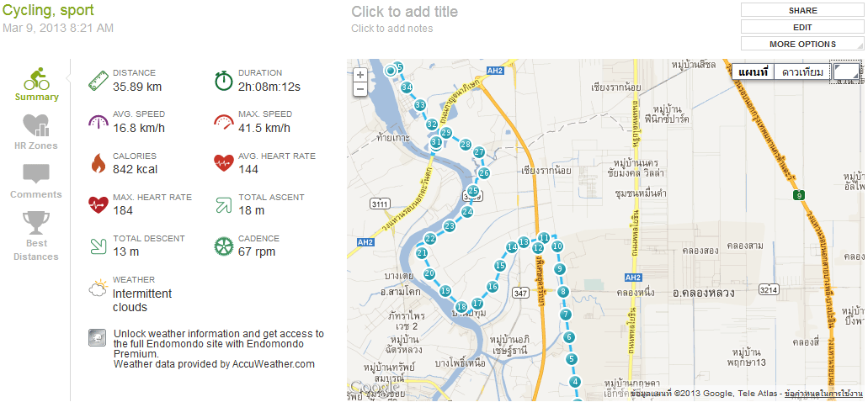Viewport: 868px width, 418px height.
Task: Open the Summary cyclist icon tab
Action: click(36, 79)
